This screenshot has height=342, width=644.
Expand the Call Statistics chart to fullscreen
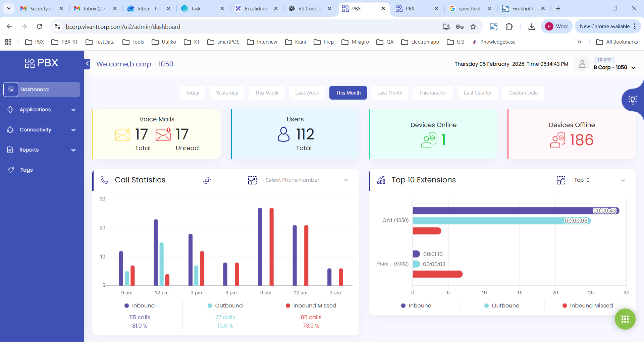(x=252, y=180)
